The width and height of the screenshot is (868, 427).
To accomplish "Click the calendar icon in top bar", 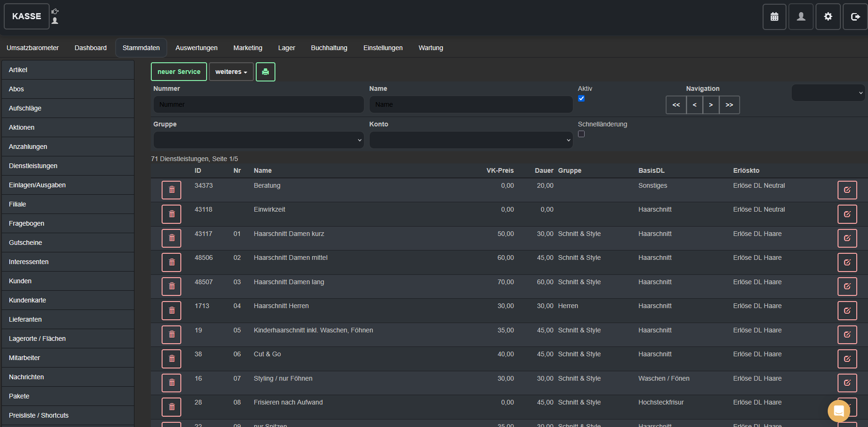I will (x=774, y=17).
